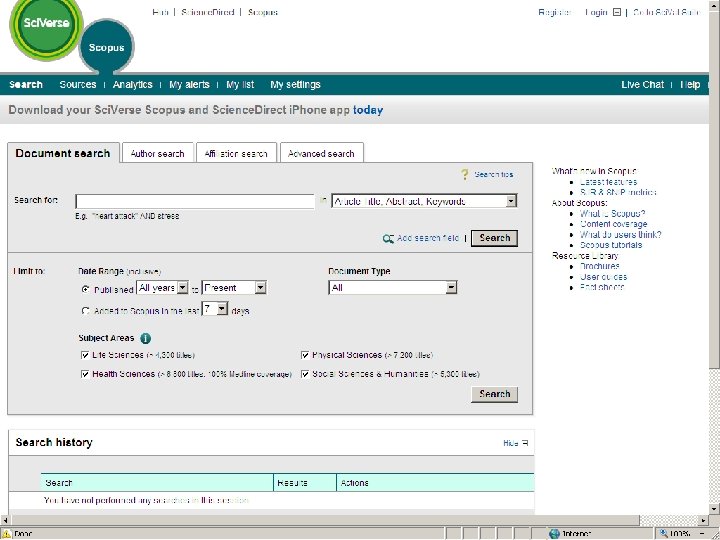The image size is (720, 540).
Task: Click the Add search field magnifier icon
Action: tap(388, 239)
